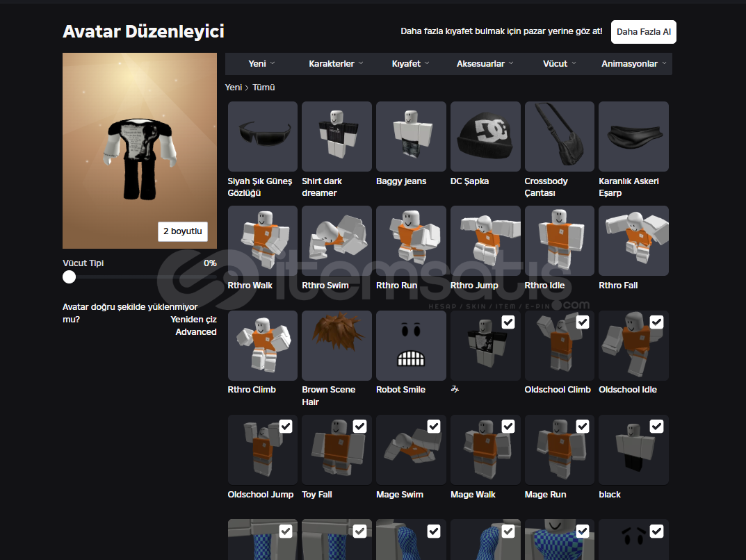Click the Oldschool Jump animation thumbnail
The height and width of the screenshot is (560, 746).
pos(263,450)
